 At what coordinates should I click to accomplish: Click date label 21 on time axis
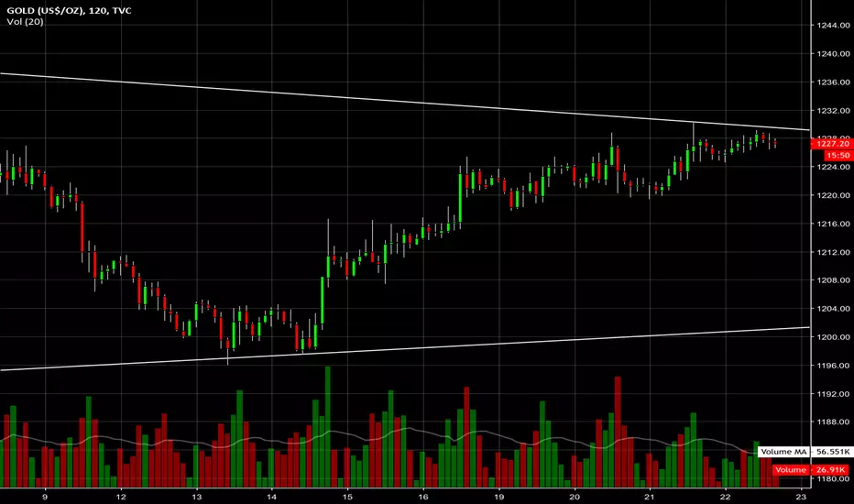pyautogui.click(x=650, y=497)
